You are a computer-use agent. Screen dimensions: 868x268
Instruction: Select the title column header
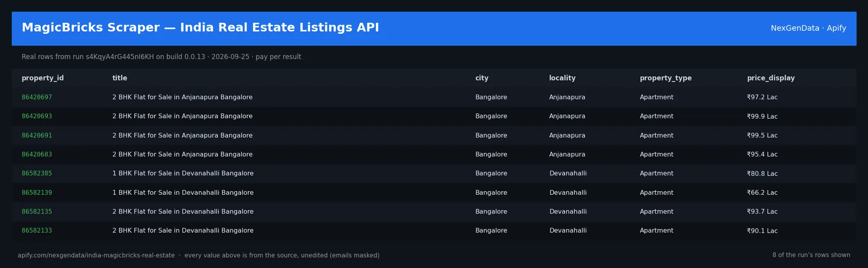click(x=120, y=78)
